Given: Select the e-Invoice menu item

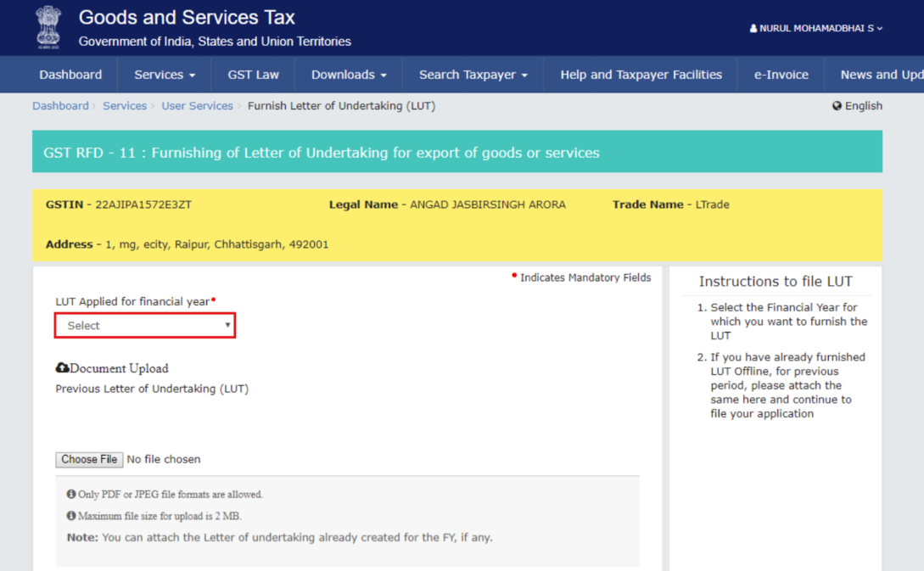Looking at the screenshot, I should (x=781, y=75).
